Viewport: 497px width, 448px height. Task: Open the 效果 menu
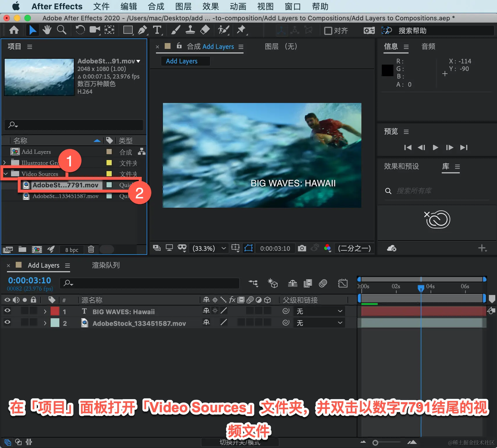210,6
